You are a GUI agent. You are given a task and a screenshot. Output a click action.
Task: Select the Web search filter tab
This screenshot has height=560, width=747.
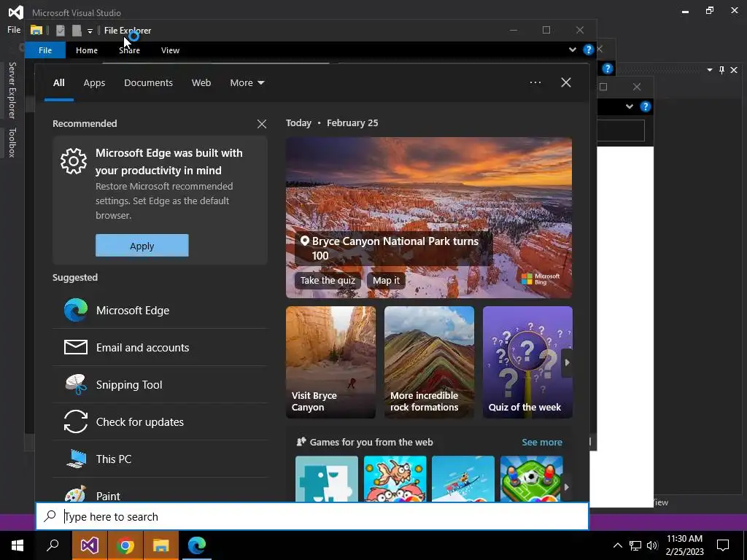(201, 83)
